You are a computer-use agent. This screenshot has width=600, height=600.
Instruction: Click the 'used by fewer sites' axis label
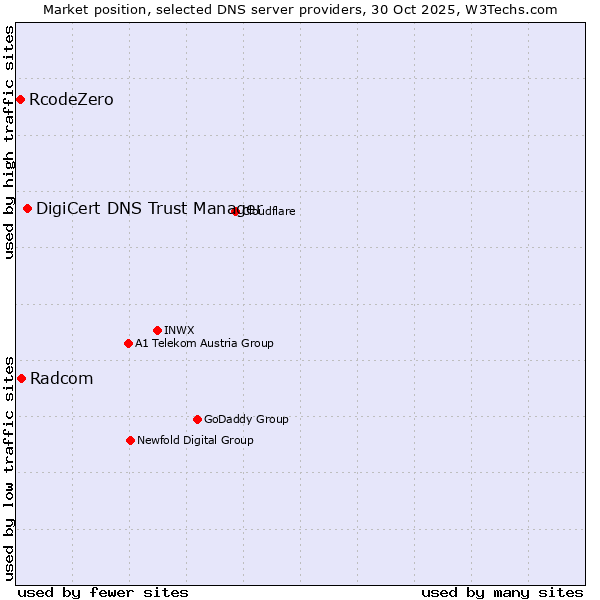point(103,592)
